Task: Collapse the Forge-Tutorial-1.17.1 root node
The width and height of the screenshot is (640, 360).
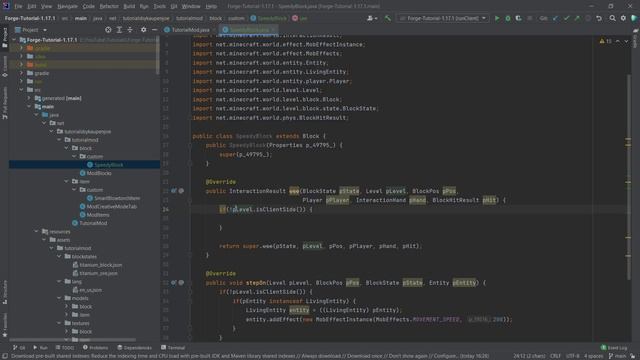Action: pos(14,40)
